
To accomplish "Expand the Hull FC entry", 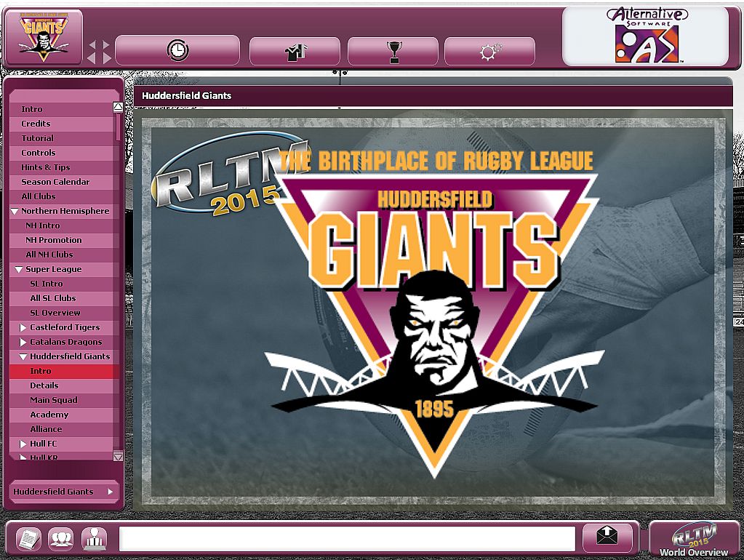I will 23,444.
